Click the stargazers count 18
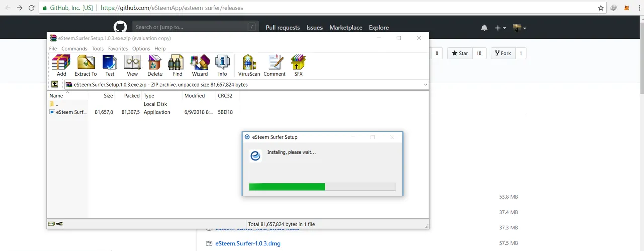 point(479,53)
